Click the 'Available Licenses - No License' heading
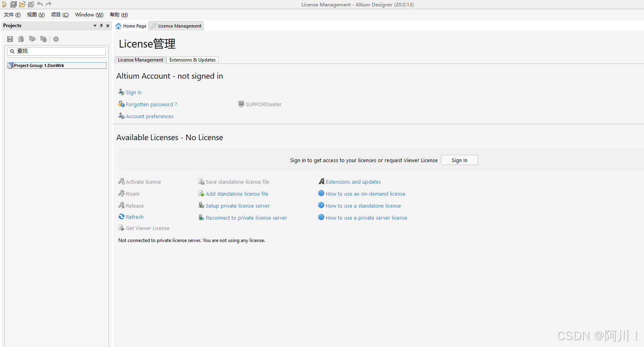This screenshot has height=347, width=644. (x=169, y=137)
